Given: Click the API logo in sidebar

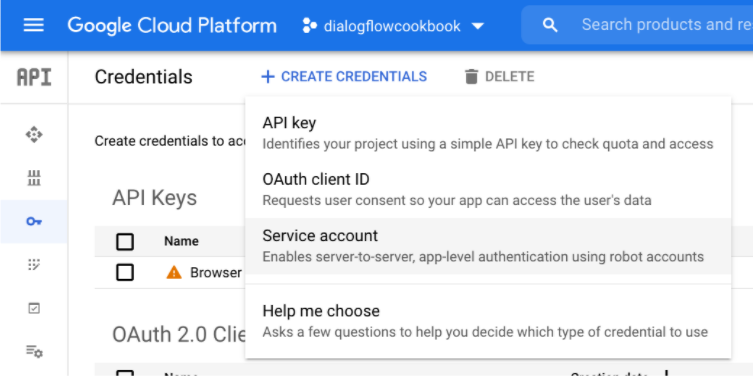Looking at the screenshot, I should pyautogui.click(x=34, y=77).
